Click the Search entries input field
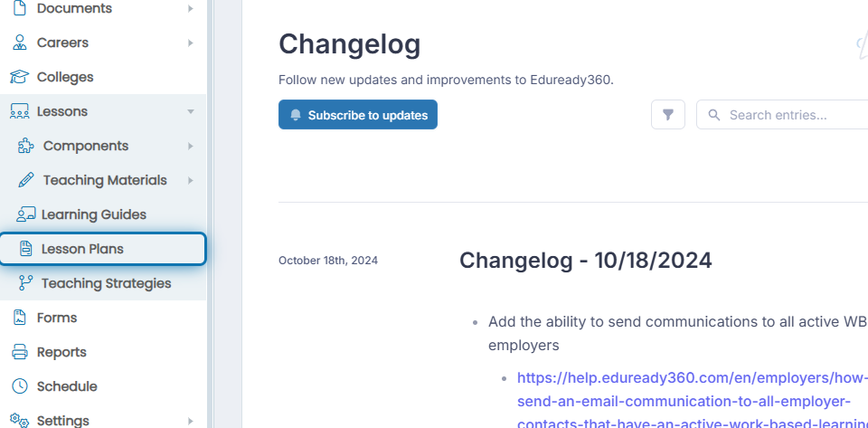Image resolution: width=868 pixels, height=428 pixels. click(x=781, y=115)
